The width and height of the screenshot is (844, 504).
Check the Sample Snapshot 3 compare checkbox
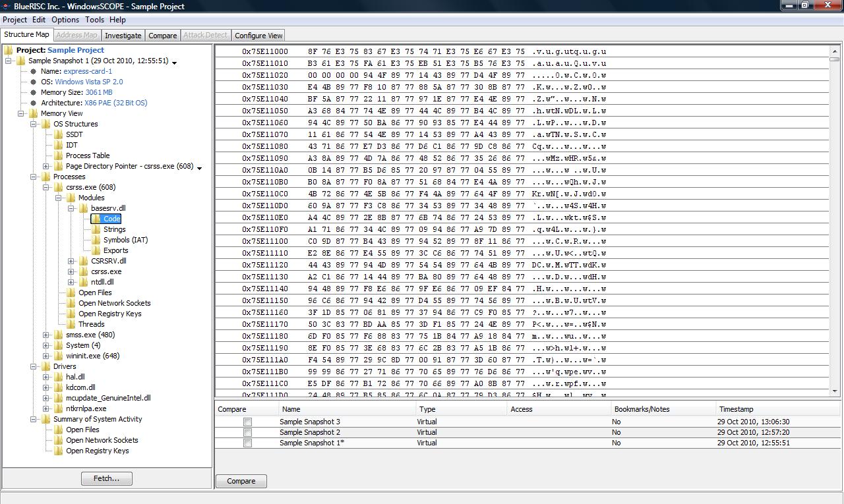tap(247, 422)
